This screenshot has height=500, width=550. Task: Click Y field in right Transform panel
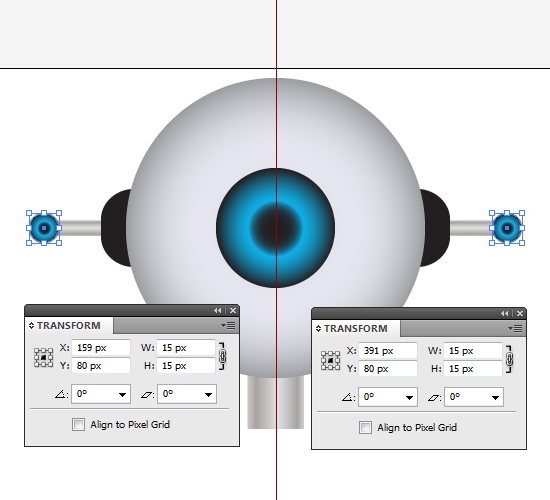click(x=388, y=369)
